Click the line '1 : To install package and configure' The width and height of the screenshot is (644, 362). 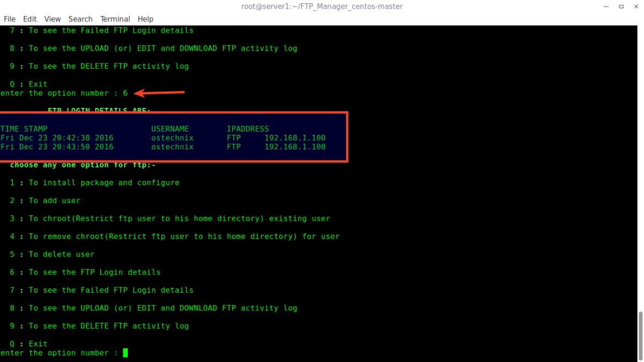coord(94,183)
